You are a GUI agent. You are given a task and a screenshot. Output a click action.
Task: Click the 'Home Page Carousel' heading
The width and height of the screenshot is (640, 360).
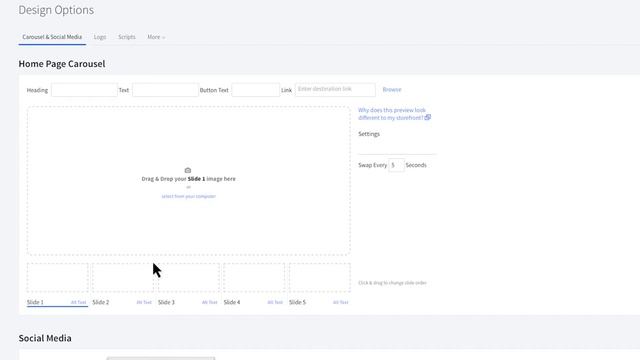(62, 64)
